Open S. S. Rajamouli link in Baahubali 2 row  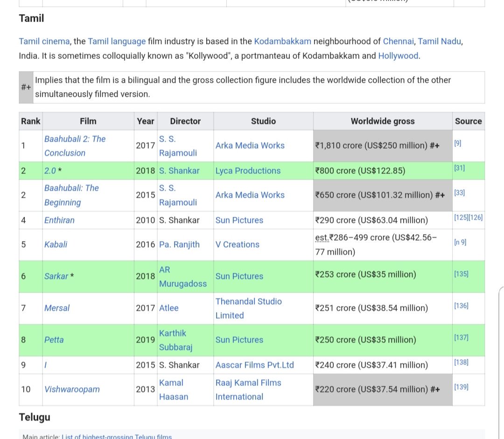178,146
